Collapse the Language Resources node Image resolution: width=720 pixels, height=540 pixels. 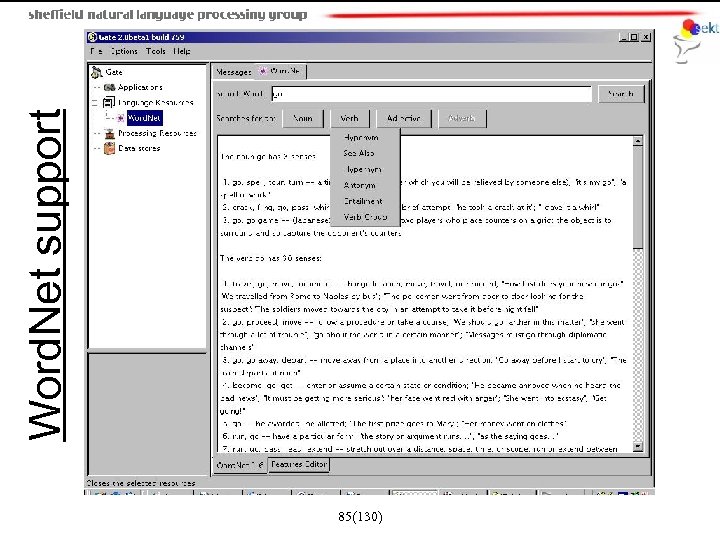point(96,102)
